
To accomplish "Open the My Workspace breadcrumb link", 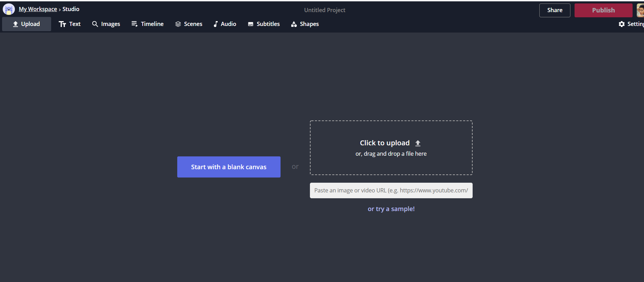I will click(38, 9).
